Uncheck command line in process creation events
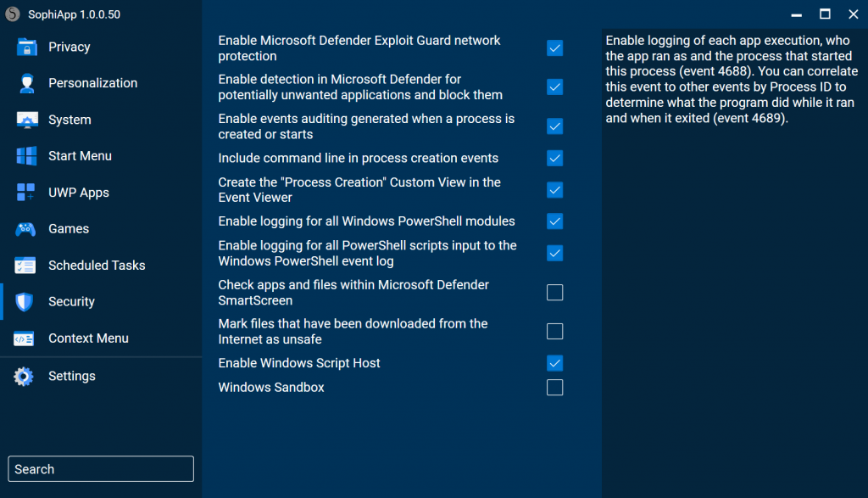Screen dimensions: 868x498 554,158
